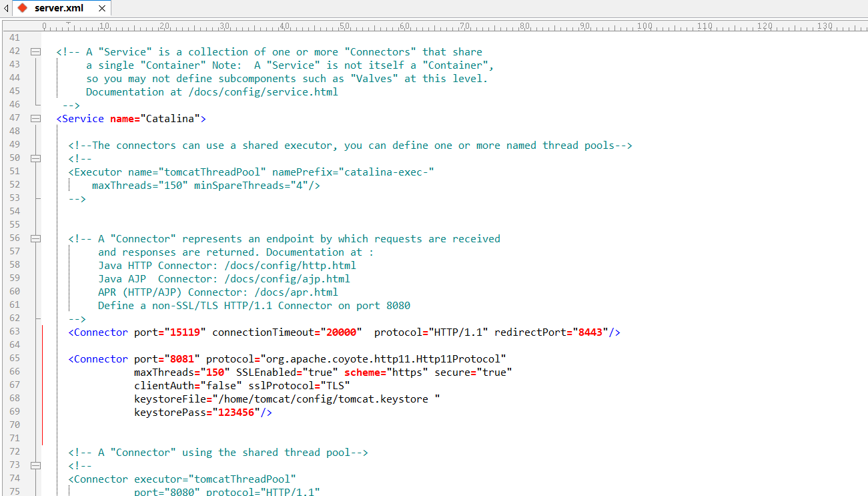Screen dimensions: 868x496
Task: Click the 50 mark on the ruler
Action: (344, 26)
